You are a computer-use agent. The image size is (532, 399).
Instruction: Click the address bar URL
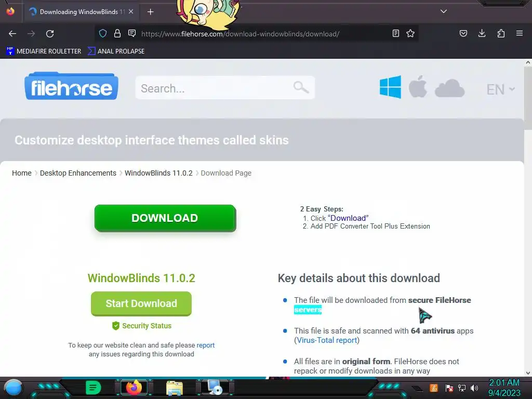tap(240, 34)
